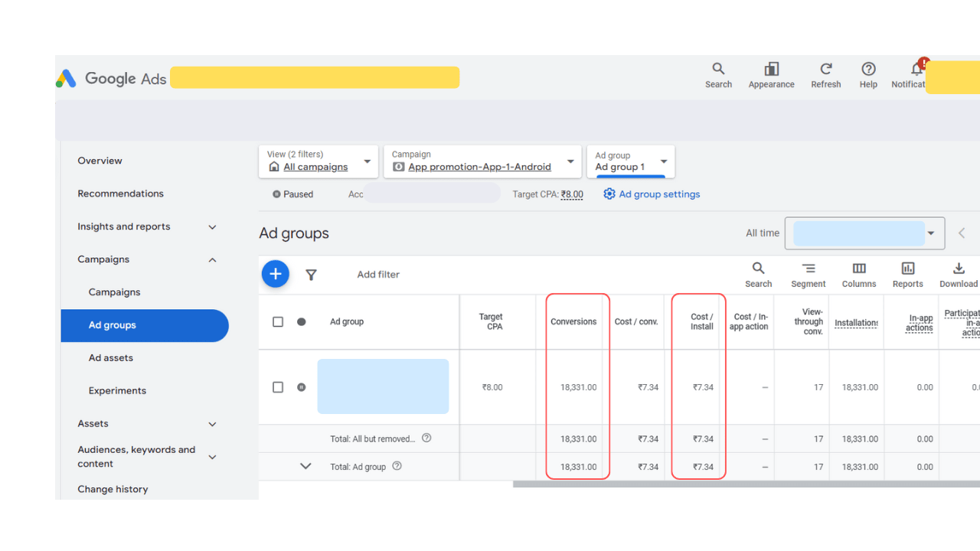Image resolution: width=980 pixels, height=551 pixels.
Task: Open Recommendations in the sidebar
Action: [x=120, y=194]
